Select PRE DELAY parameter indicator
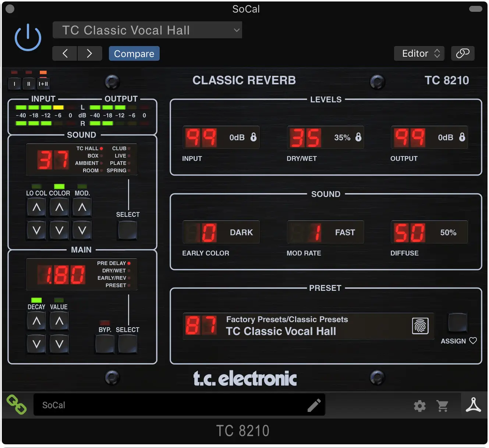The width and height of the screenshot is (489, 448). 114,263
